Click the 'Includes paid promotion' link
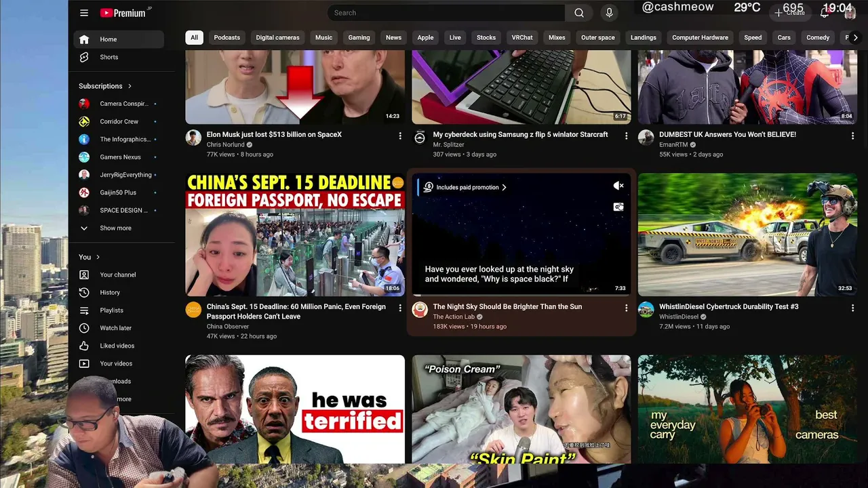The image size is (868, 488). click(471, 187)
